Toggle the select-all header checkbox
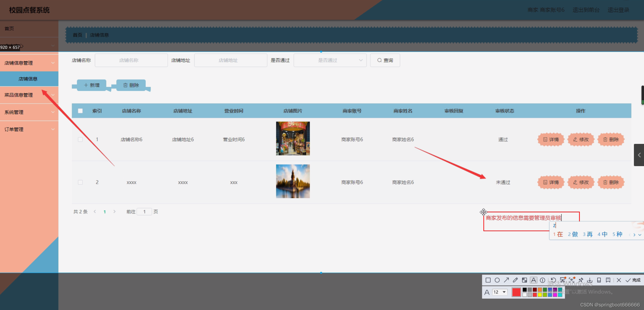644x310 pixels. click(x=80, y=111)
